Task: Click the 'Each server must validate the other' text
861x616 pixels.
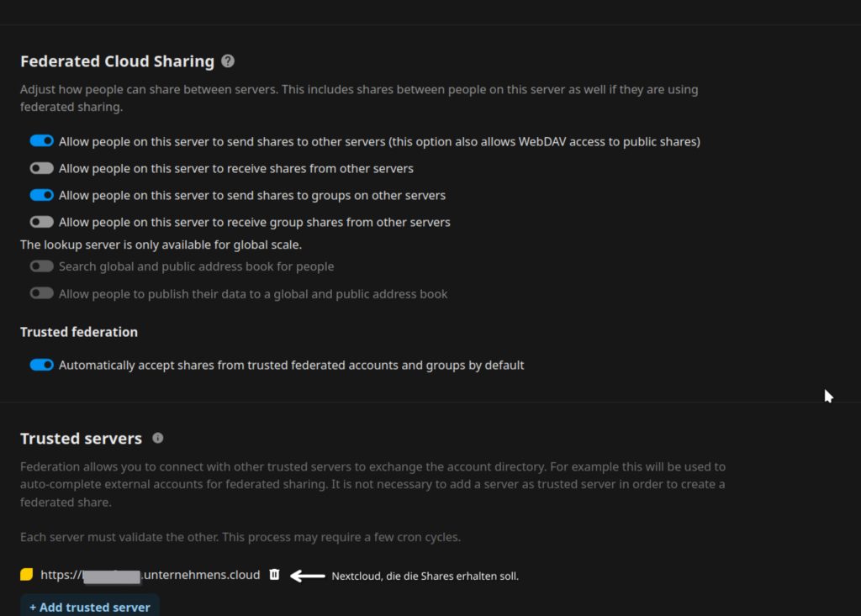Action: (x=240, y=537)
